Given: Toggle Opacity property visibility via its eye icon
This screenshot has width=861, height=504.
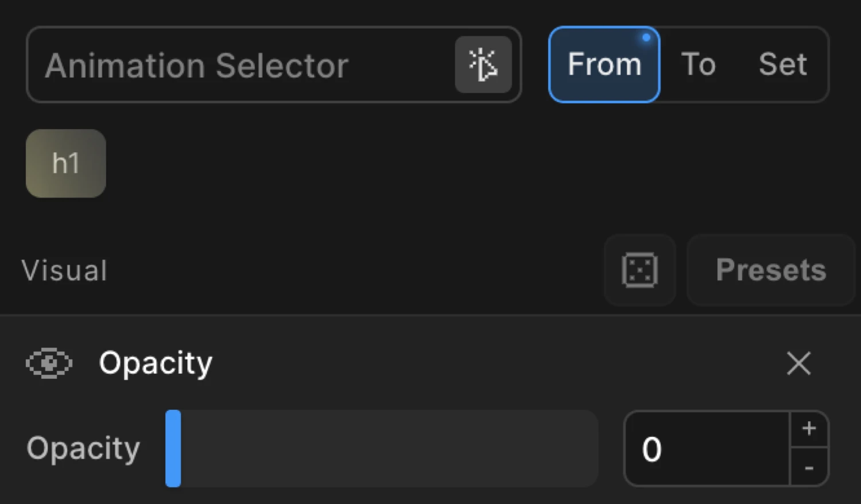Looking at the screenshot, I should coord(49,363).
